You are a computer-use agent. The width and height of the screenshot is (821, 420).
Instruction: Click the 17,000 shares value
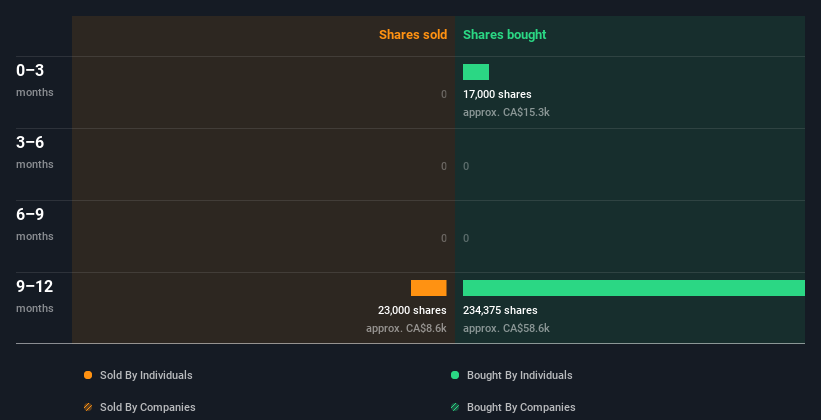tap(497, 94)
